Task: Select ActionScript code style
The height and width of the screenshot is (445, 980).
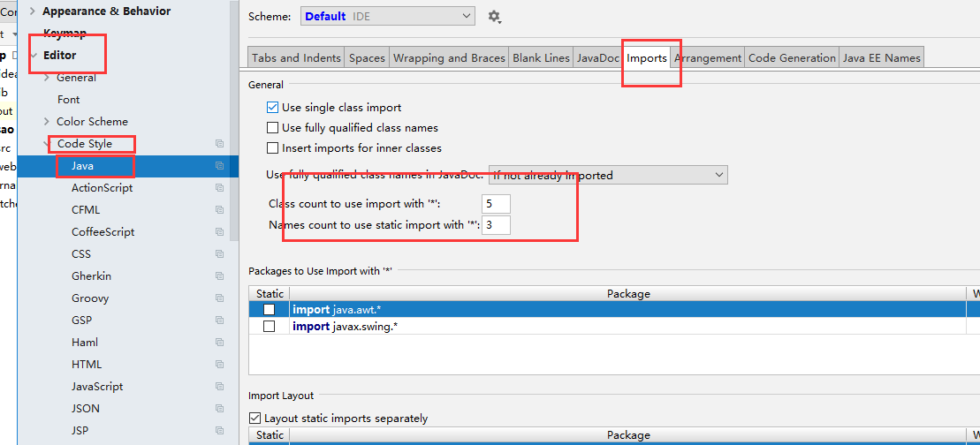Action: (x=102, y=188)
